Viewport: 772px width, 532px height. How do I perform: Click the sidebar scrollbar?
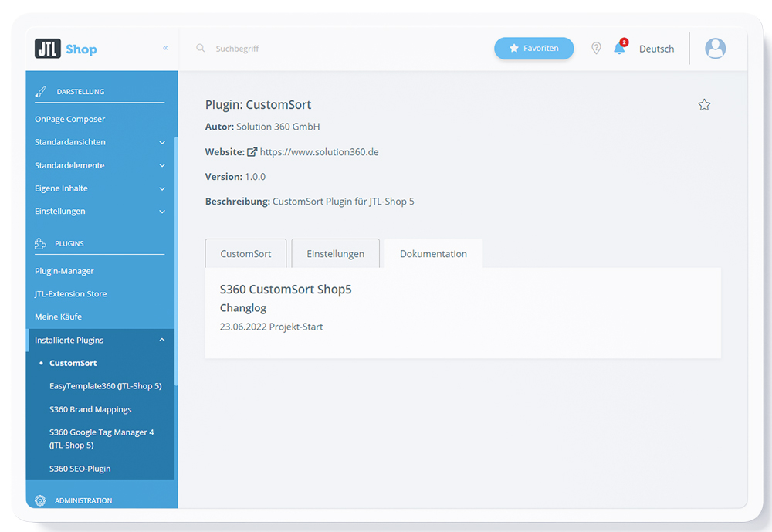(x=176, y=261)
